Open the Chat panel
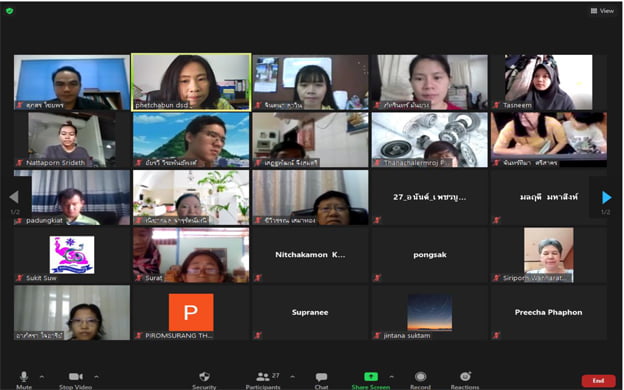The height and width of the screenshot is (390, 624). [321, 379]
